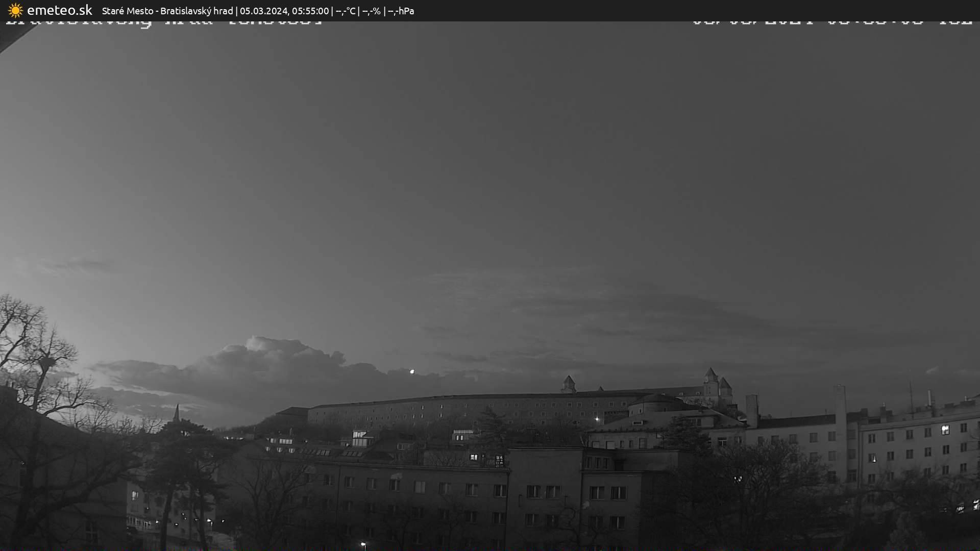
Task: Click the Staré Mesto - Bratislavský hrad title
Action: (x=167, y=11)
